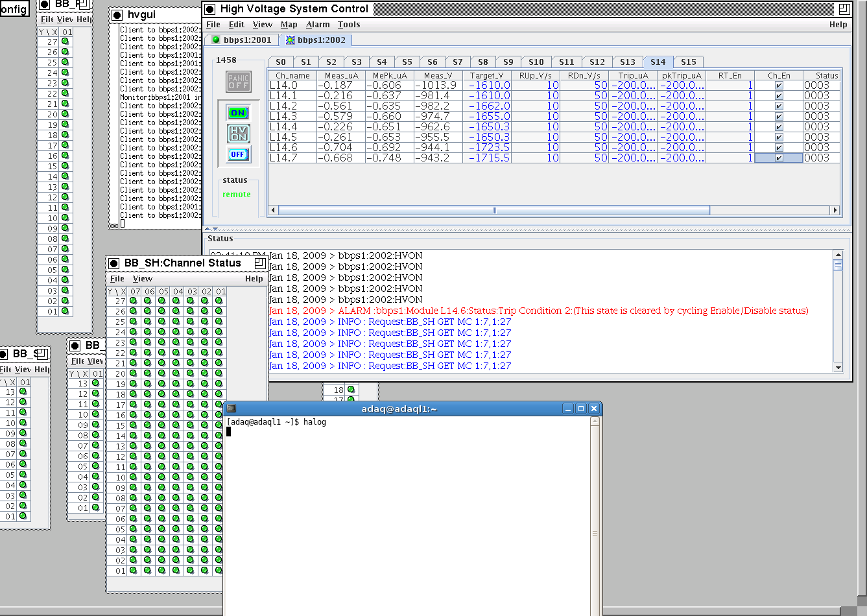Open the Tools menu
The image size is (867, 616).
tap(349, 25)
